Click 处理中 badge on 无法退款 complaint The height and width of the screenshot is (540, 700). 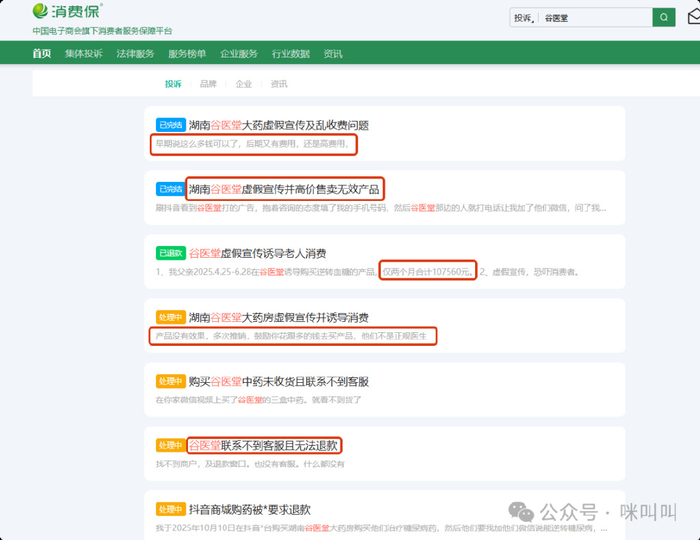171,445
